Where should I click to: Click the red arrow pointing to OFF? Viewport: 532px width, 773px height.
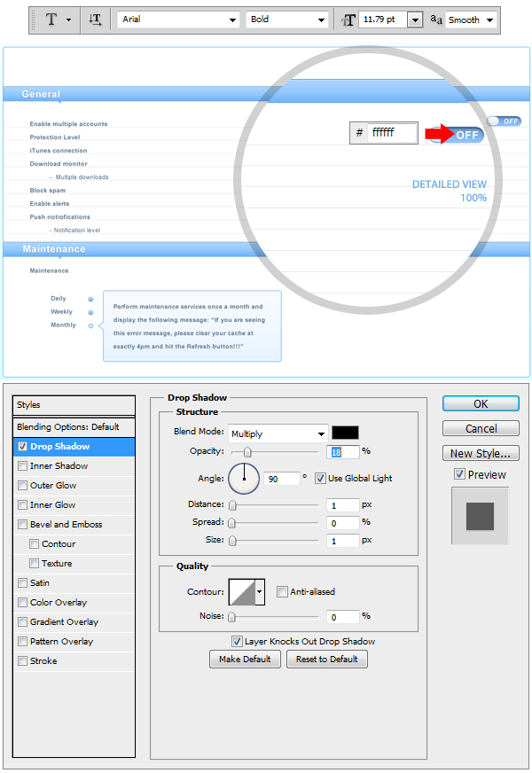(438, 134)
